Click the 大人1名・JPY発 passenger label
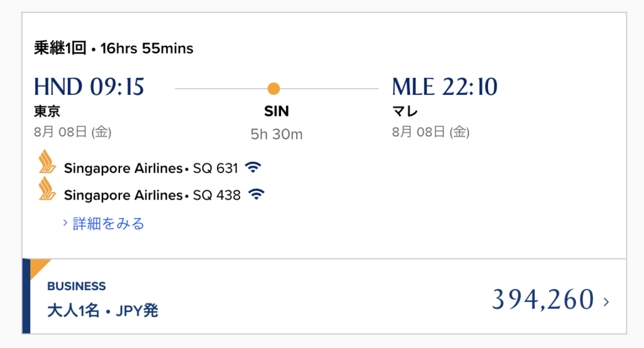This screenshot has width=644, height=348. click(103, 311)
